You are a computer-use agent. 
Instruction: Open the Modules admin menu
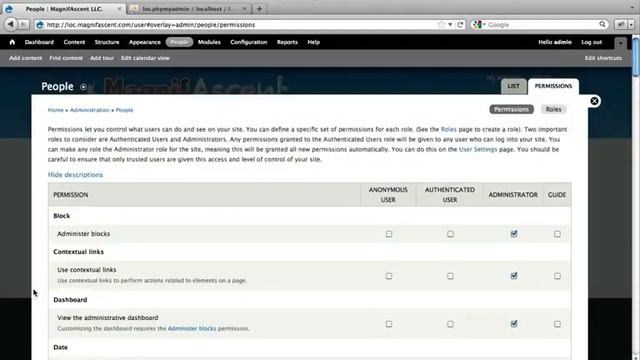209,42
